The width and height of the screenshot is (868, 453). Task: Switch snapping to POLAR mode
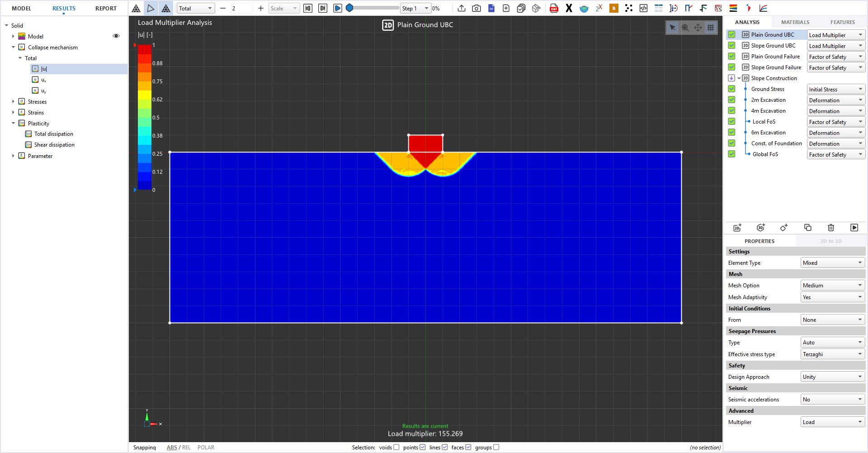206,447
